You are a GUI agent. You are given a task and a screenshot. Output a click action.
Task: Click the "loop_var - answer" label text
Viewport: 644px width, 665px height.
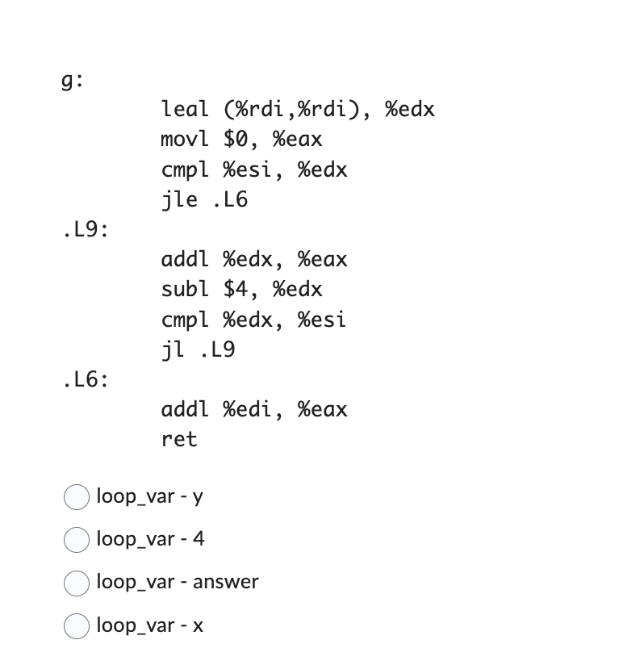coord(178,582)
